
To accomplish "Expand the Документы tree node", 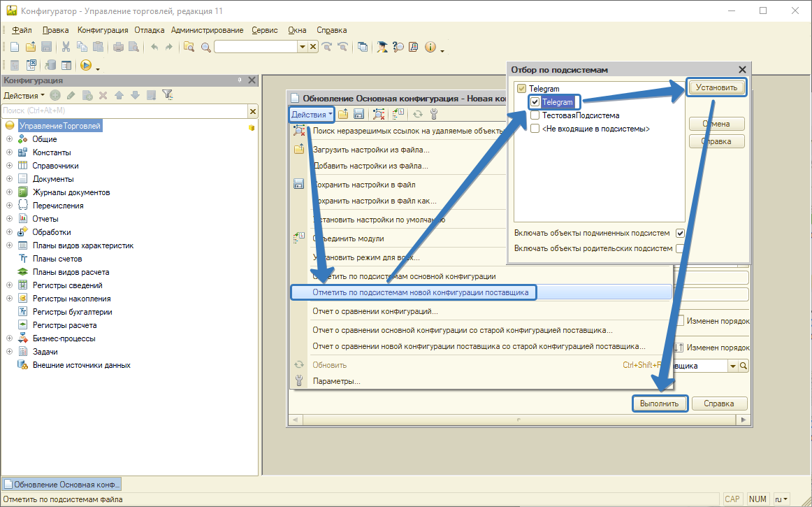I will 10,179.
